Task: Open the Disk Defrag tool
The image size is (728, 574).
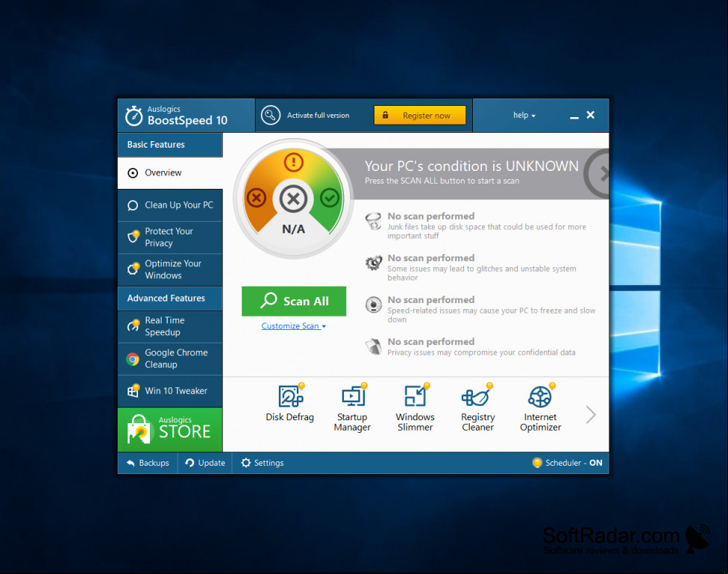Action: pos(289,403)
